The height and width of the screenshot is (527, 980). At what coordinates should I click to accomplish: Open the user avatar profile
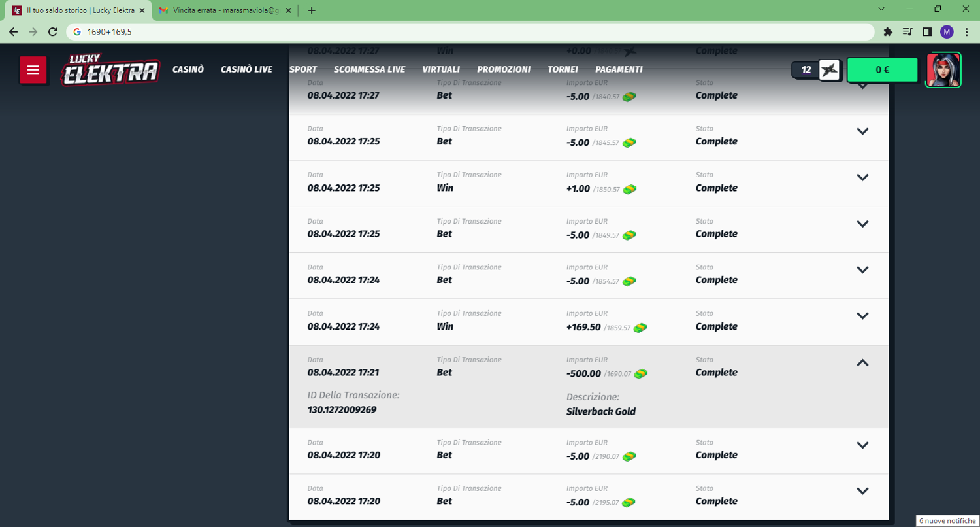pos(943,70)
